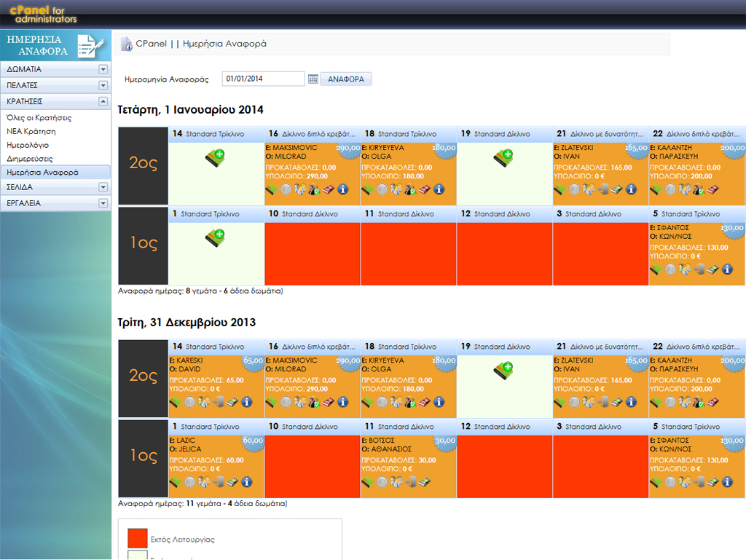
Task: Collapse the ΚΡΑΤΗΣΕΙΣ sidebar section
Action: click(x=103, y=102)
